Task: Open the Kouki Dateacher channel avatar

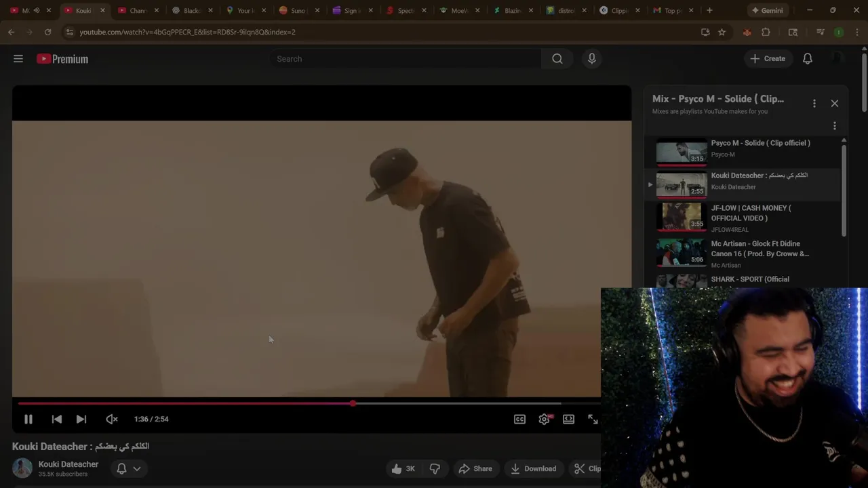Action: click(x=22, y=468)
